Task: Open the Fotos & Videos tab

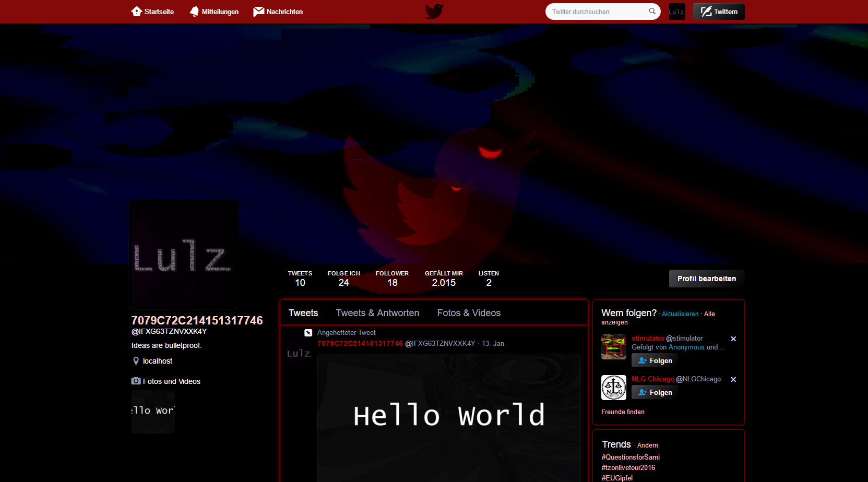Action: [469, 312]
